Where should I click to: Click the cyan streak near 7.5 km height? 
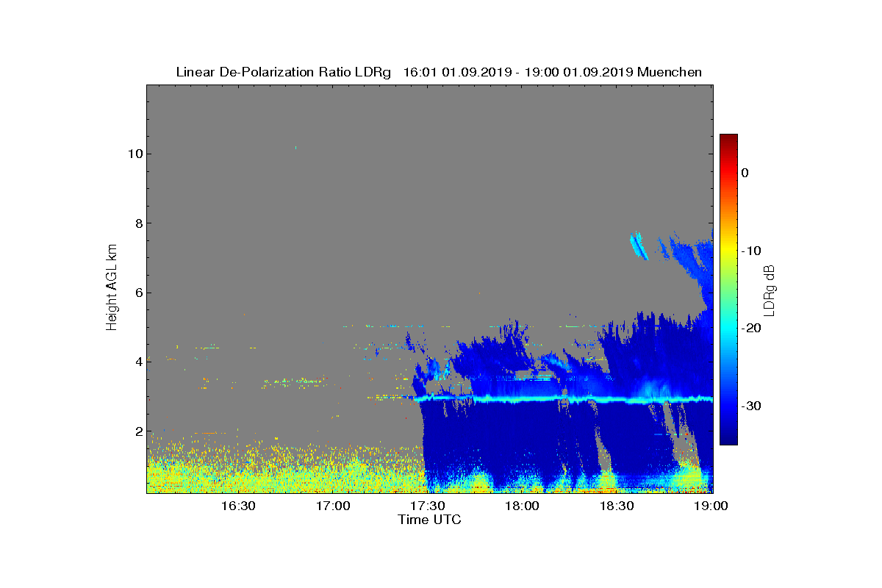(x=638, y=245)
